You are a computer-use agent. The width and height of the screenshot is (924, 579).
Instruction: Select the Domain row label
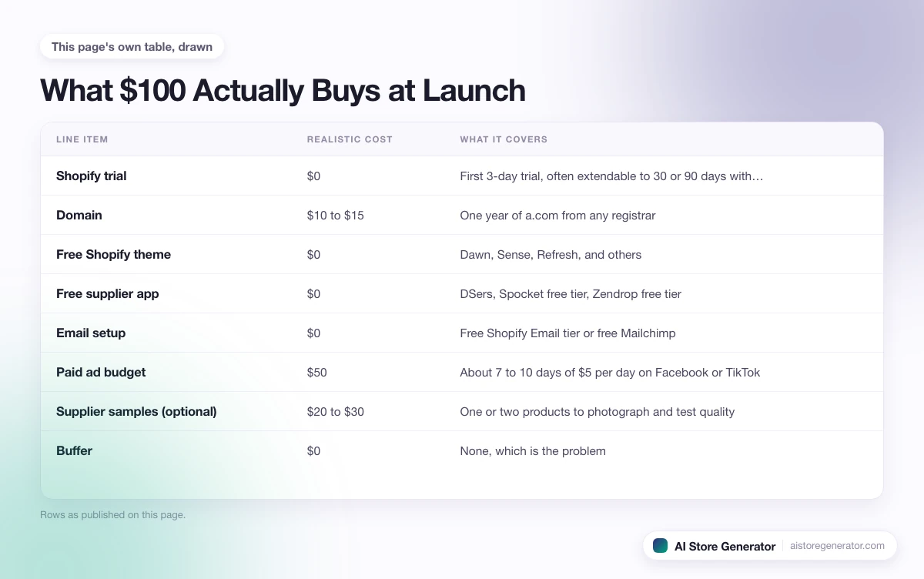(x=79, y=215)
